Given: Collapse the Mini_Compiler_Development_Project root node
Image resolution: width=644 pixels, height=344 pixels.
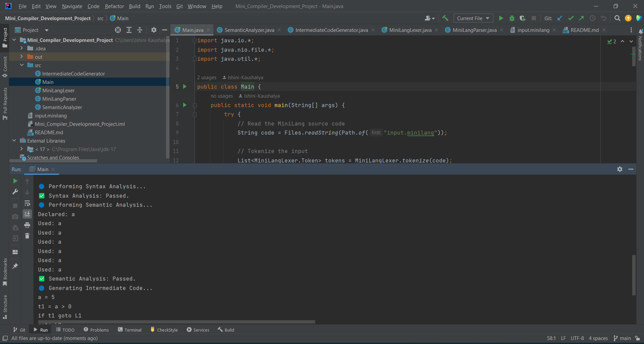Looking at the screenshot, I should tap(14, 40).
